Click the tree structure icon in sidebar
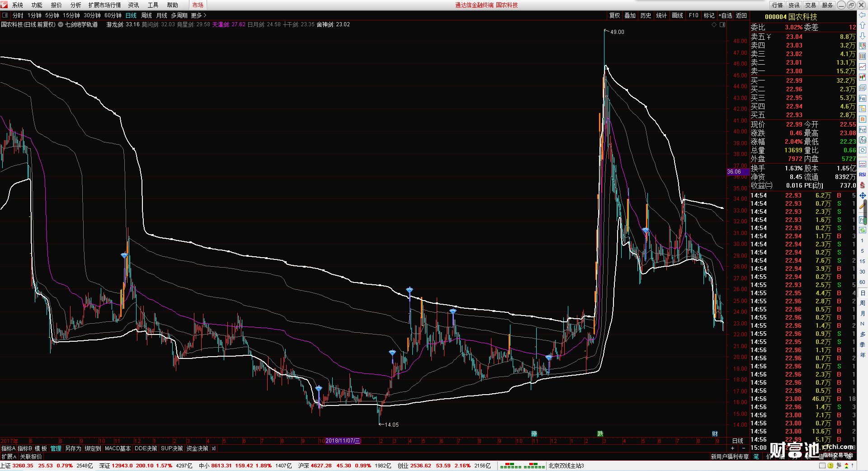Screen dimensions: 868x471 point(863,108)
